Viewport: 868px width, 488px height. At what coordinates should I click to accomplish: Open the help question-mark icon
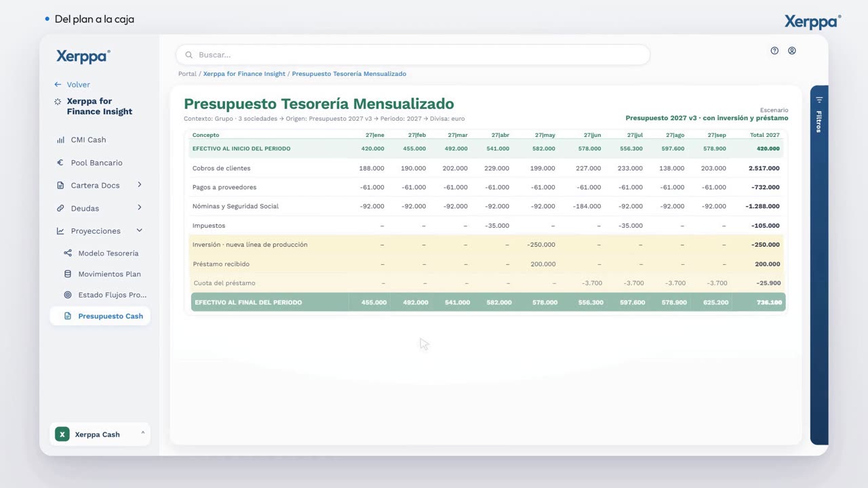774,51
